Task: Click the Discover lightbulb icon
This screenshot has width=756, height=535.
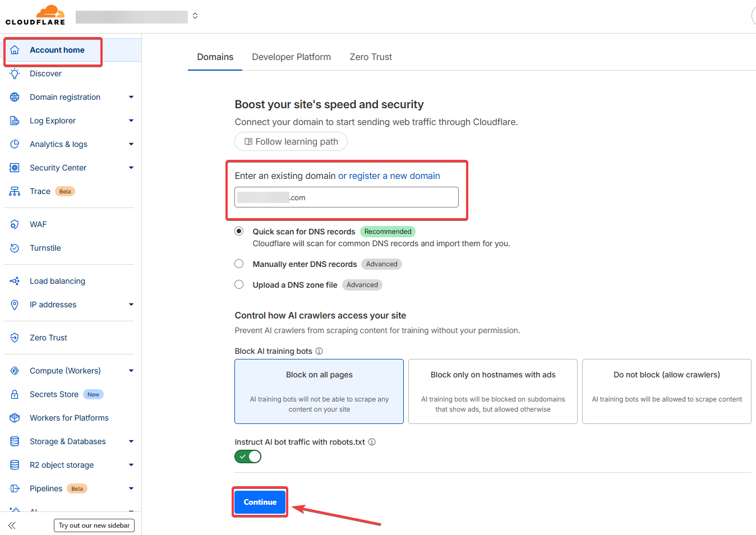Action: pyautogui.click(x=15, y=73)
